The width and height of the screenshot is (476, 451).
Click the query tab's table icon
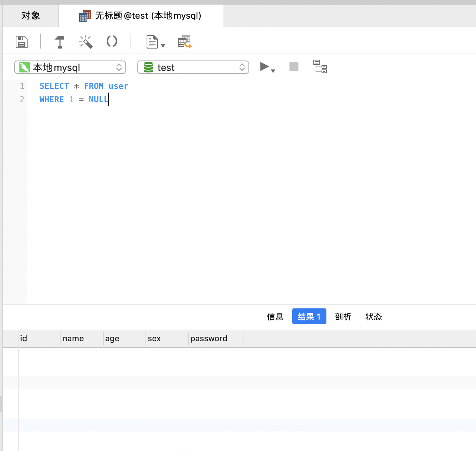[x=85, y=16]
